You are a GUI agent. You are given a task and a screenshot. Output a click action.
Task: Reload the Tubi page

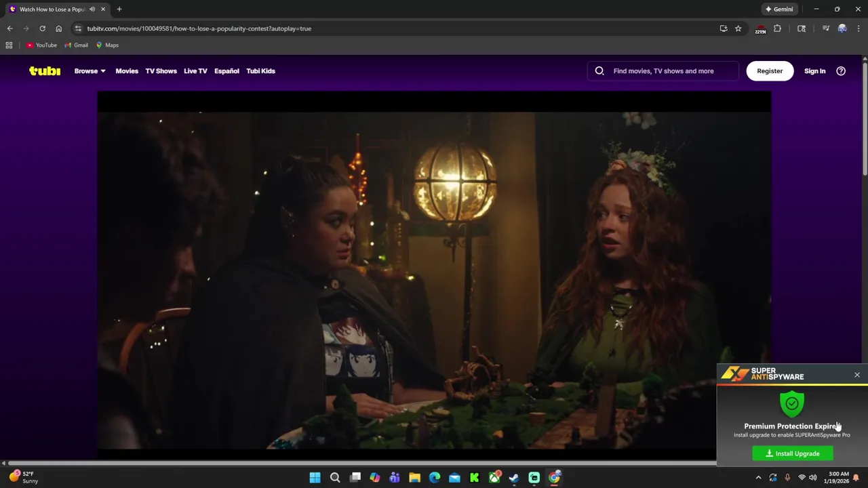[42, 28]
